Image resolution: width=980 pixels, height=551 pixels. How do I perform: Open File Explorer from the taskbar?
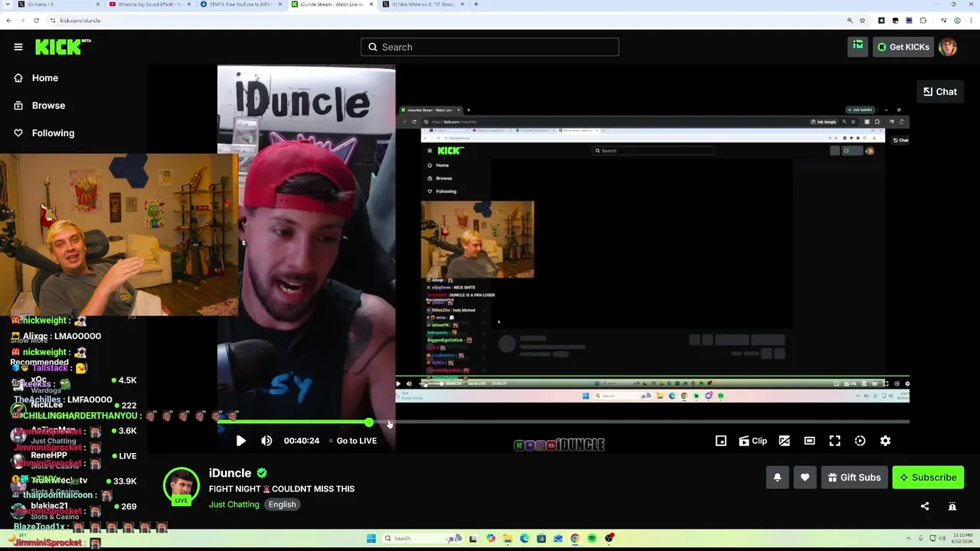[507, 539]
